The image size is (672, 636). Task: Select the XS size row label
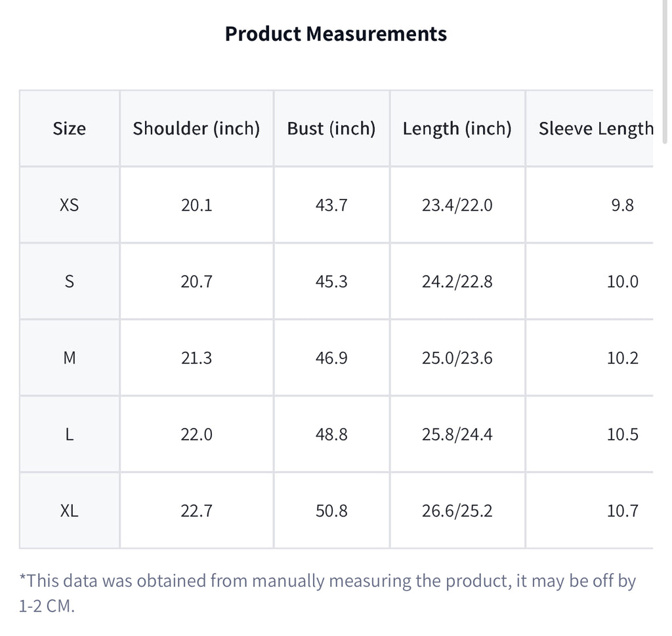69,205
